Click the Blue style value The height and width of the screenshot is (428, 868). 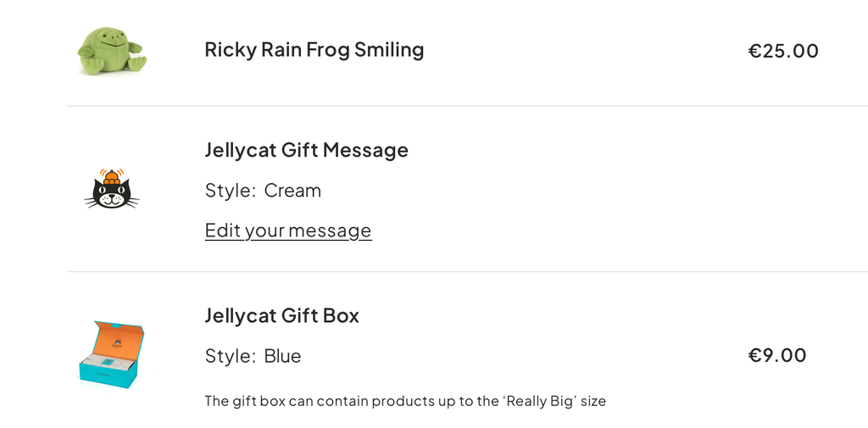[x=282, y=355]
